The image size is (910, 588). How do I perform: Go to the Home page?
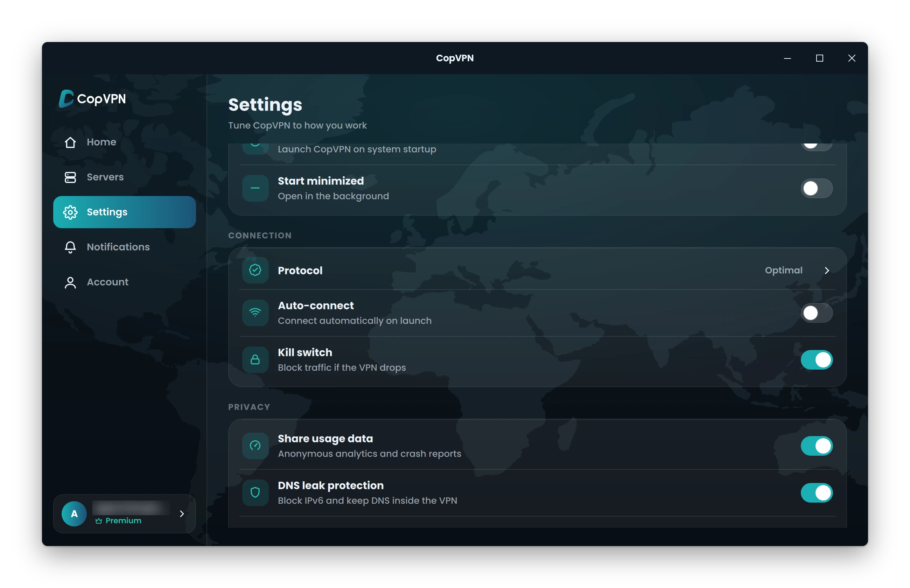coord(125,142)
